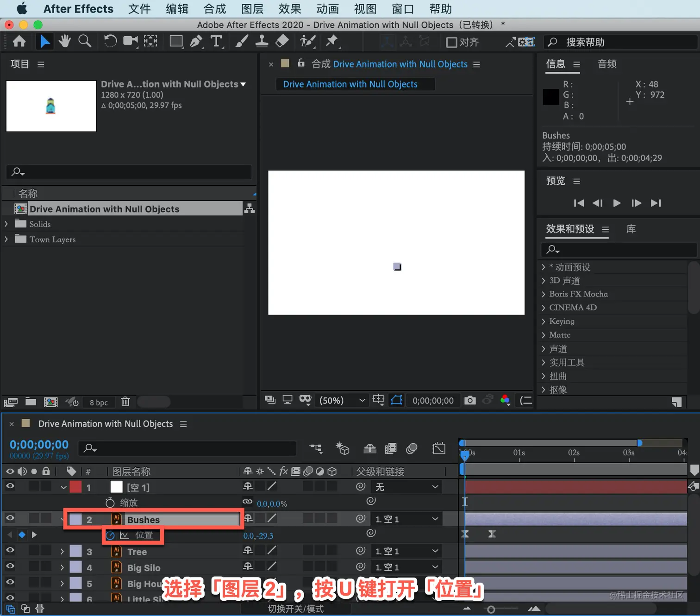Select the Rectangle shape tool
The width and height of the screenshot is (700, 616).
[176, 41]
